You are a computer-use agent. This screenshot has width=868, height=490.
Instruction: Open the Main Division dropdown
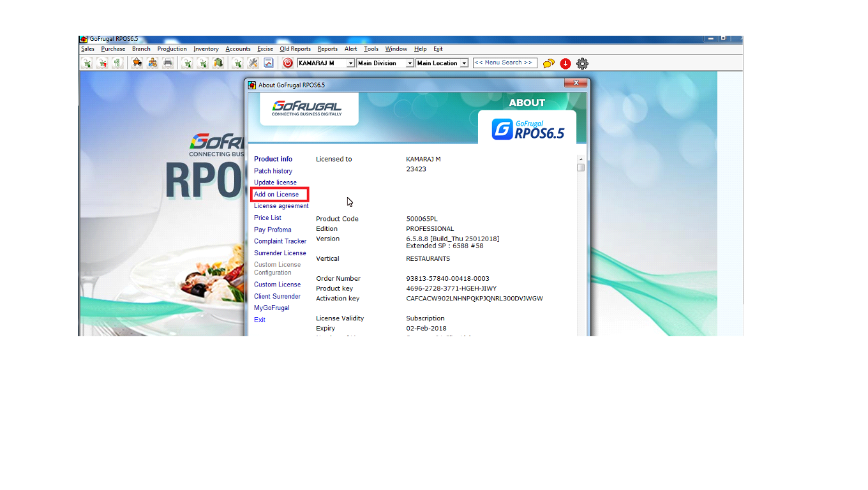(x=410, y=63)
